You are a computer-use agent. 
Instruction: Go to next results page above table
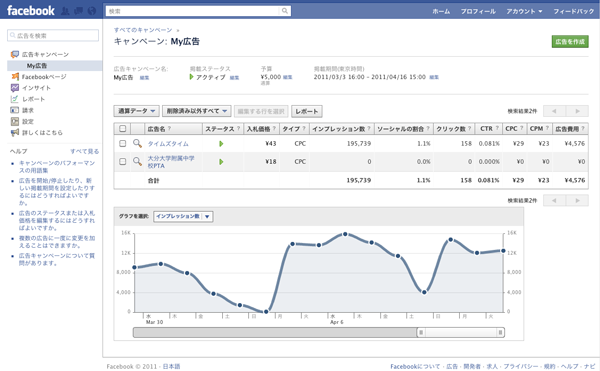(x=577, y=111)
